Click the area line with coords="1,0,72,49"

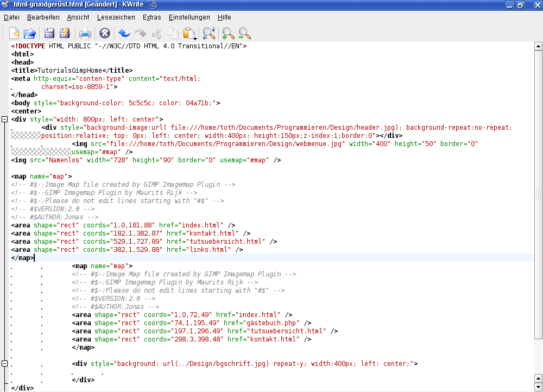point(182,315)
